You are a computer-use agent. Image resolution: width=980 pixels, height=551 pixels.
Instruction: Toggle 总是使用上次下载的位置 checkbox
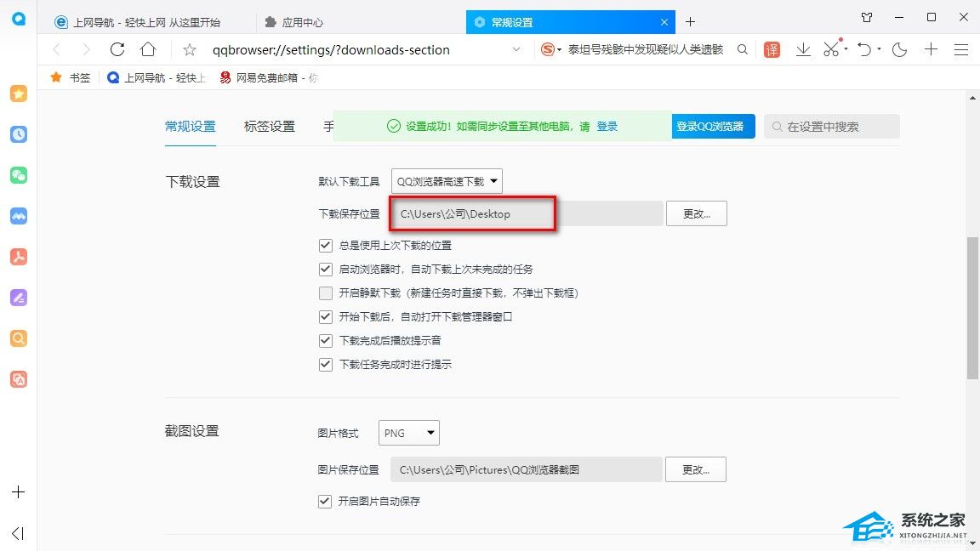[x=326, y=246]
